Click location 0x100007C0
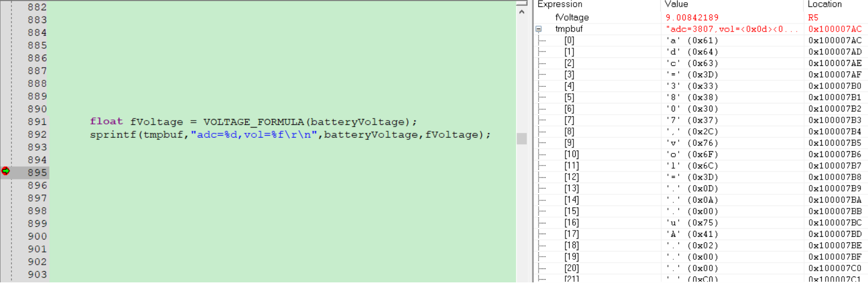Viewport: 868px width, 284px height. click(835, 268)
